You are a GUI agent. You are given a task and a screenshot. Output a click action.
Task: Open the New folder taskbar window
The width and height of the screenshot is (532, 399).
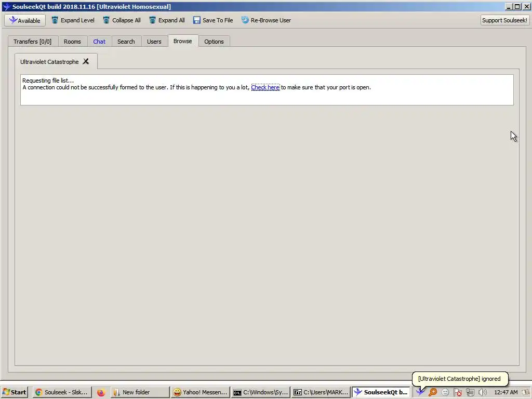pos(140,392)
